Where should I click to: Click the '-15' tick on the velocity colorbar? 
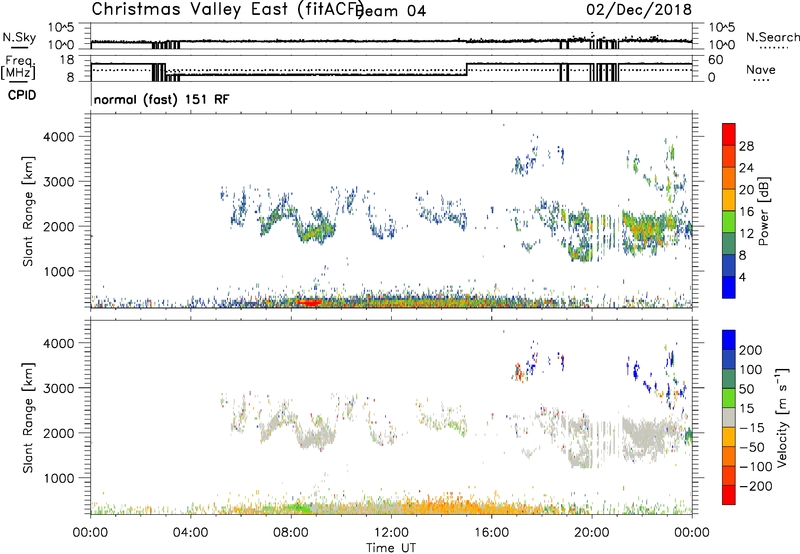pos(751,427)
